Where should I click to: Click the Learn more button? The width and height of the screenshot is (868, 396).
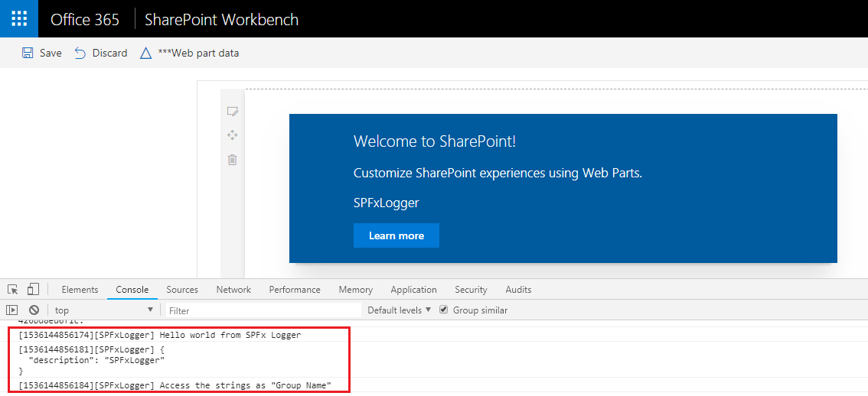(x=396, y=235)
